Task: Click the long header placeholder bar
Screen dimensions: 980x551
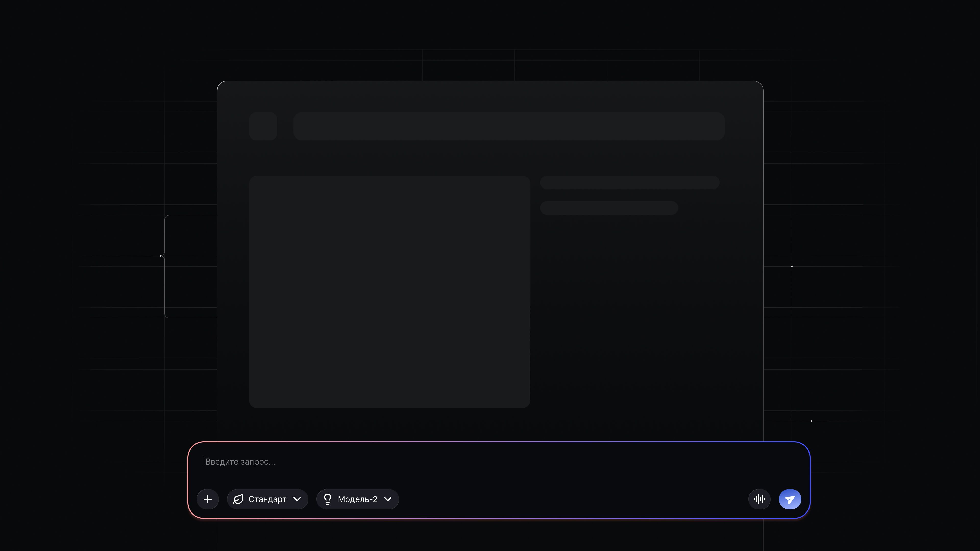Action: tap(509, 126)
